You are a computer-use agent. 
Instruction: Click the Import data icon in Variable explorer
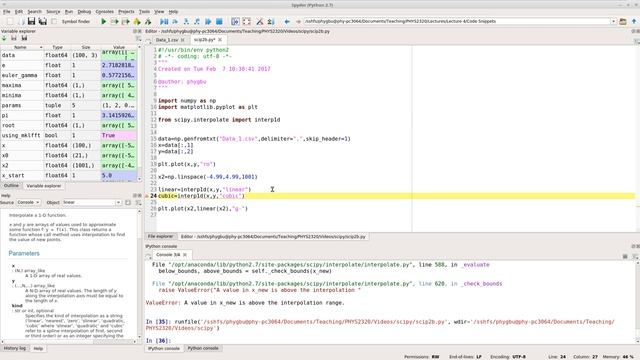click(4, 38)
